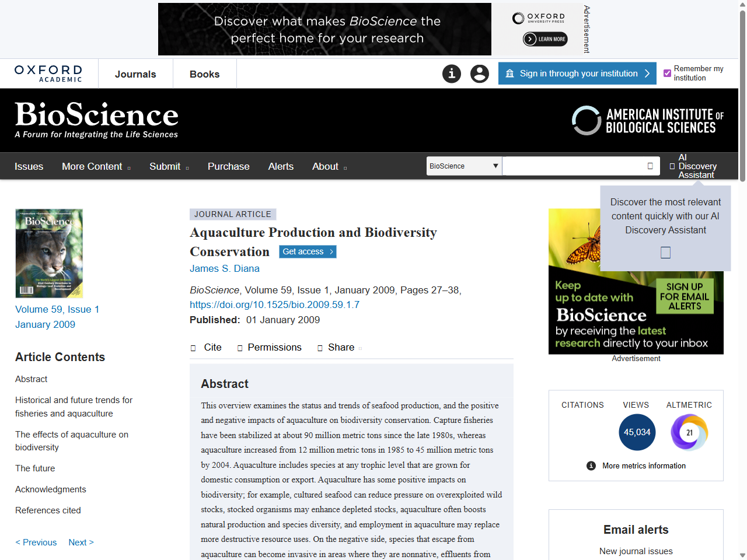Click More metrics information link
Viewport: 747px width, 560px height.
click(x=644, y=466)
